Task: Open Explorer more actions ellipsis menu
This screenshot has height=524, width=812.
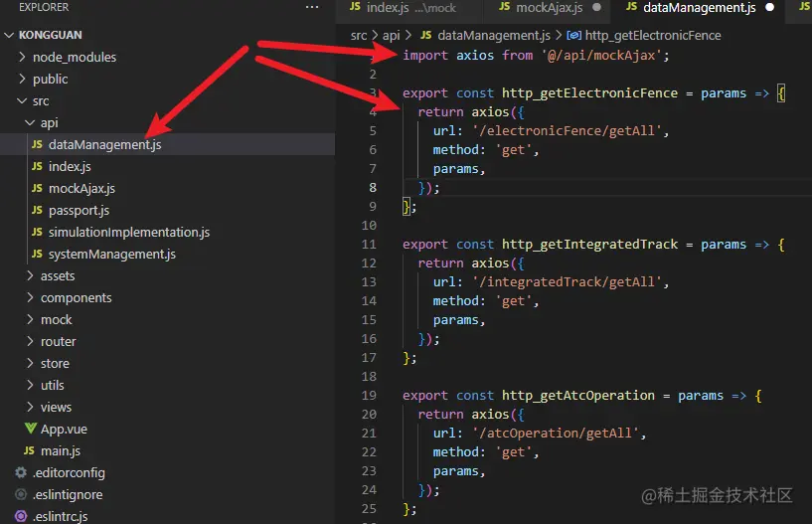Action: (x=312, y=7)
